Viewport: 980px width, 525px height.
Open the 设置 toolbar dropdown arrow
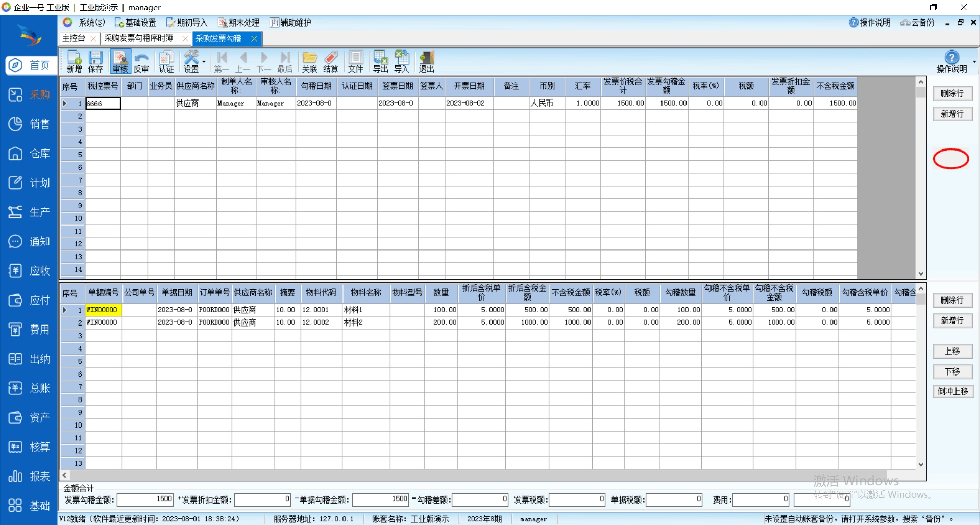204,62
